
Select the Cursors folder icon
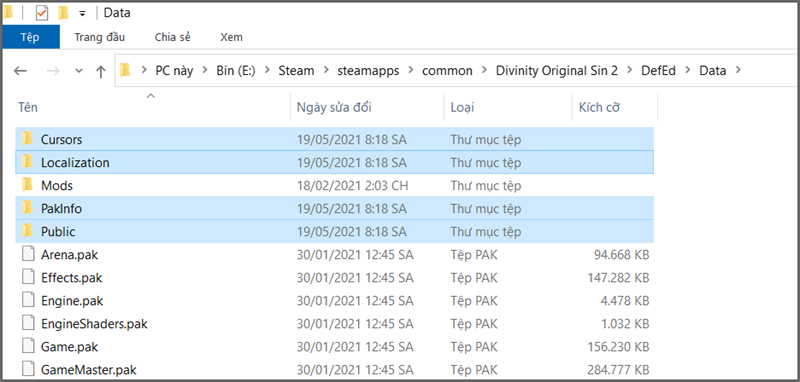tap(28, 139)
